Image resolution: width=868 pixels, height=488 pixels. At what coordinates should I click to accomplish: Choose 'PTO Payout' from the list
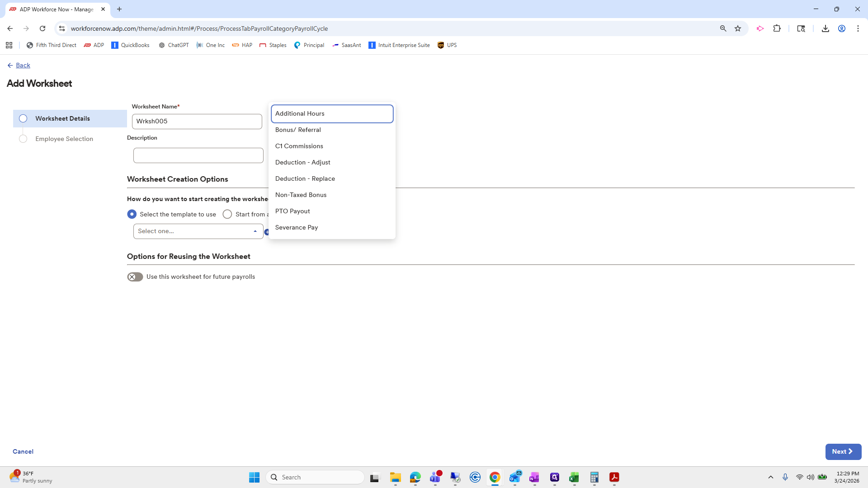(x=292, y=211)
